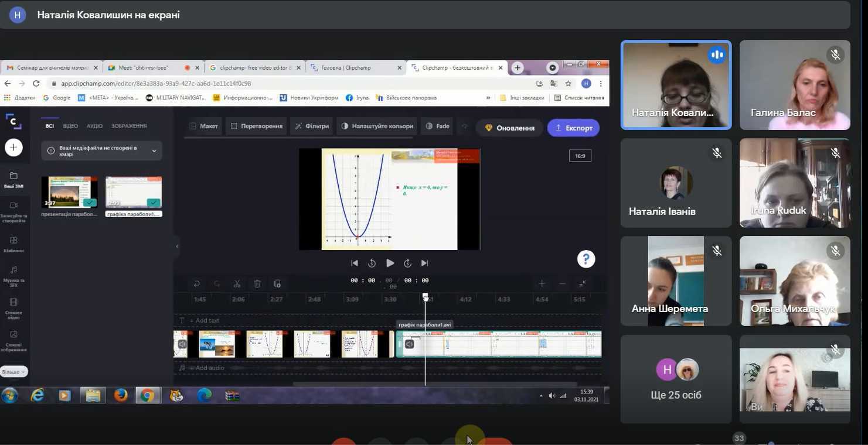Click the round plus add media button
868x445 pixels.
click(x=13, y=148)
